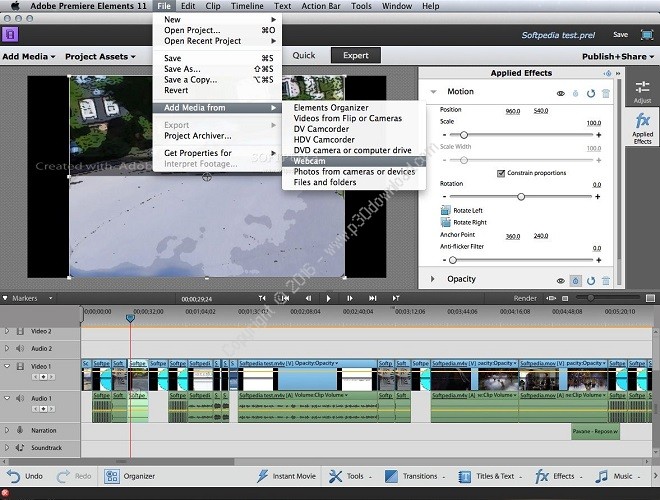The width and height of the screenshot is (660, 500).
Task: Delete the Motion effect trash icon
Action: (x=606, y=93)
